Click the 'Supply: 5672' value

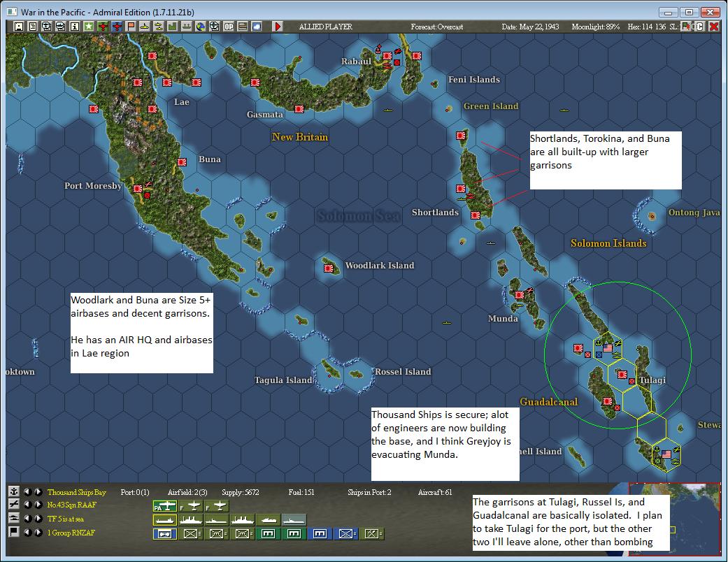click(x=240, y=492)
